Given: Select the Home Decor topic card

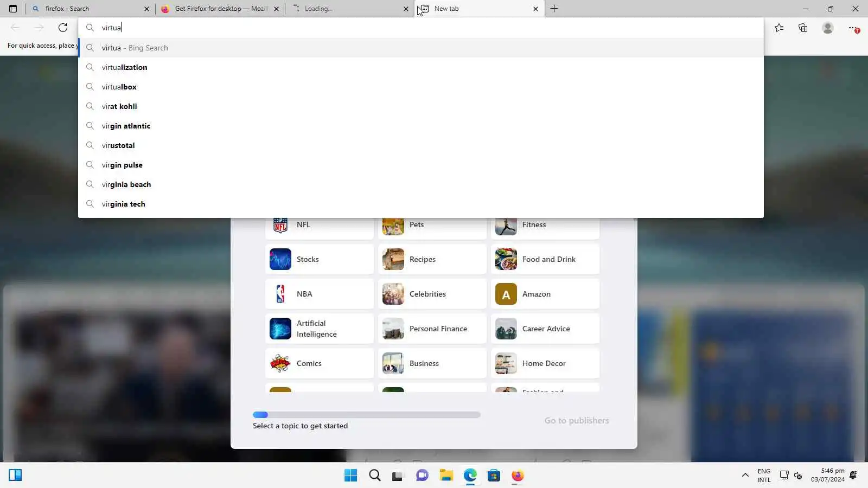Looking at the screenshot, I should click(x=545, y=363).
